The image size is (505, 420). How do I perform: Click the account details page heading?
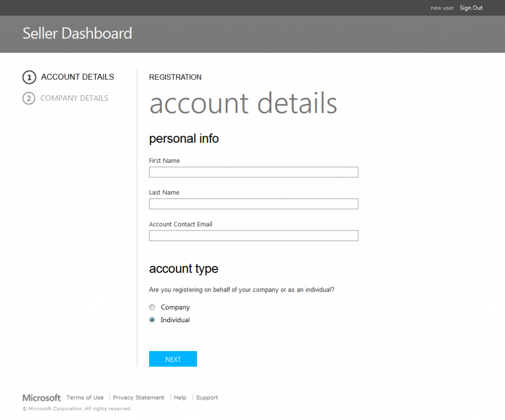[243, 104]
